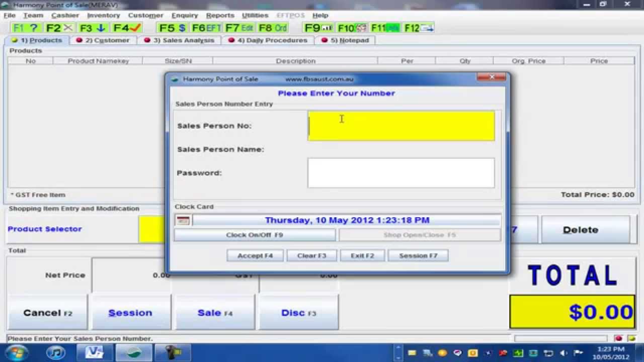Screen dimensions: 644x362
Task: Open the Enquiry menu
Action: pos(185,15)
